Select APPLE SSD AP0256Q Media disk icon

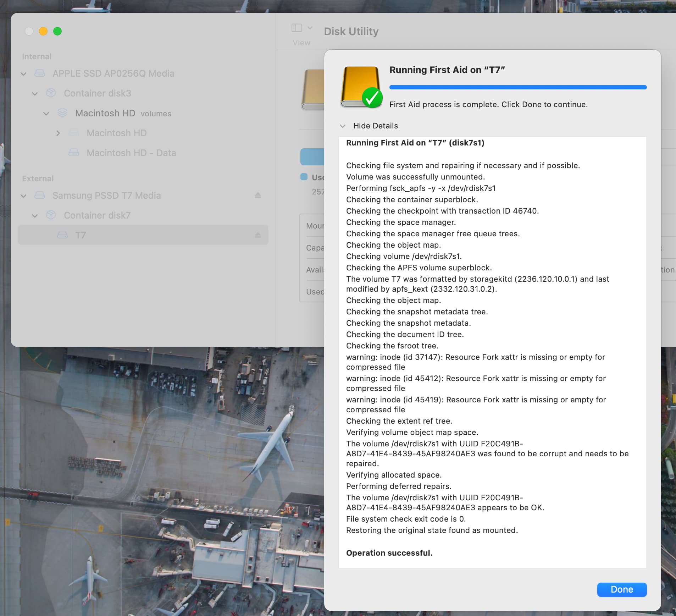click(40, 73)
